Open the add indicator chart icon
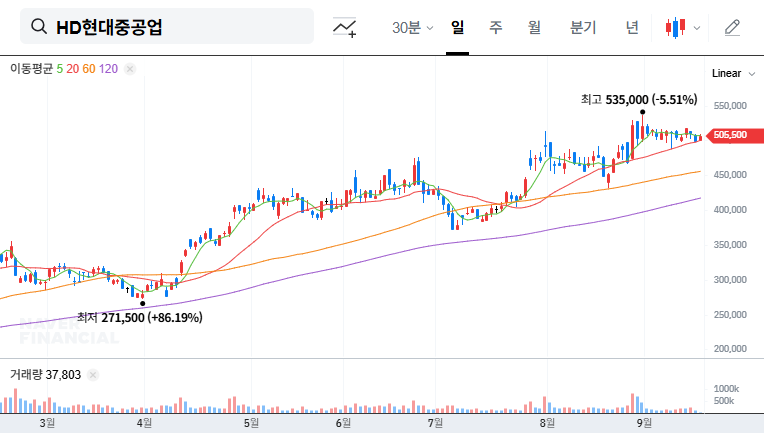764x433 pixels. (344, 27)
